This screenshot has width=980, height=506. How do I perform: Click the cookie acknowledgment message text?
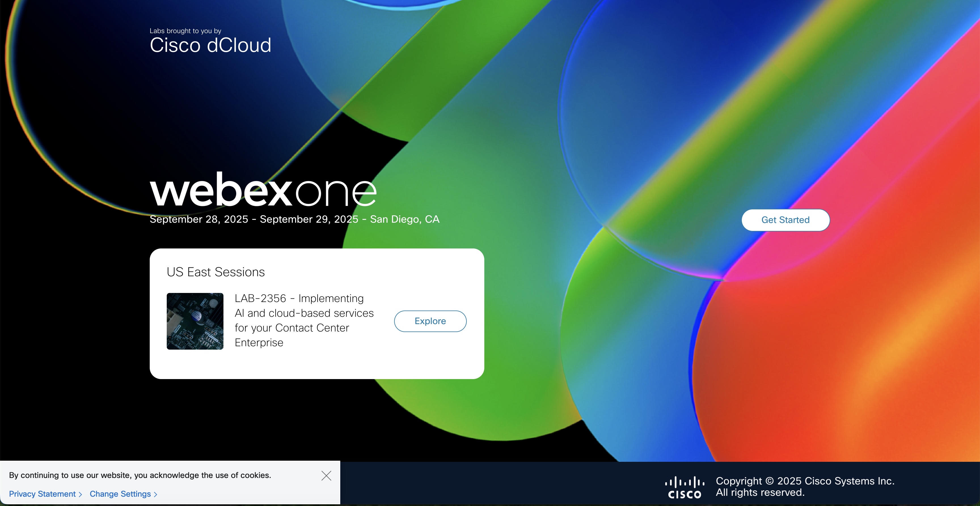140,475
